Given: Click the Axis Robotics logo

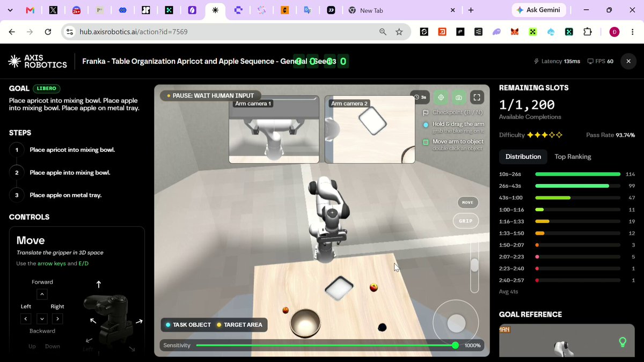Looking at the screenshot, I should [38, 61].
